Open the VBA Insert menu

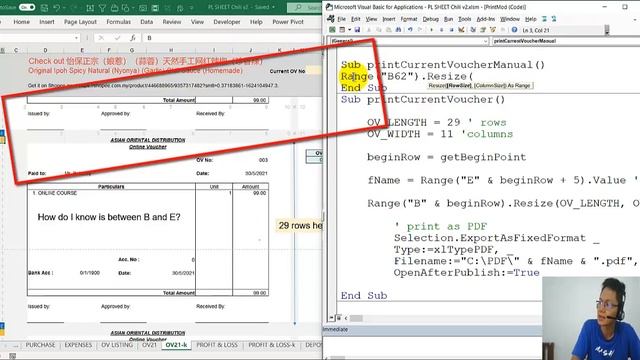pos(389,19)
